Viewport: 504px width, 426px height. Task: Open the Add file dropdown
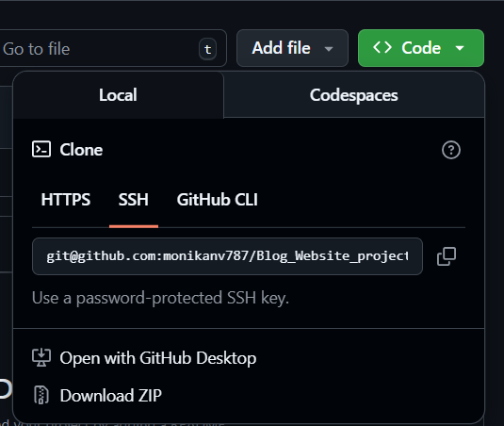pos(292,48)
